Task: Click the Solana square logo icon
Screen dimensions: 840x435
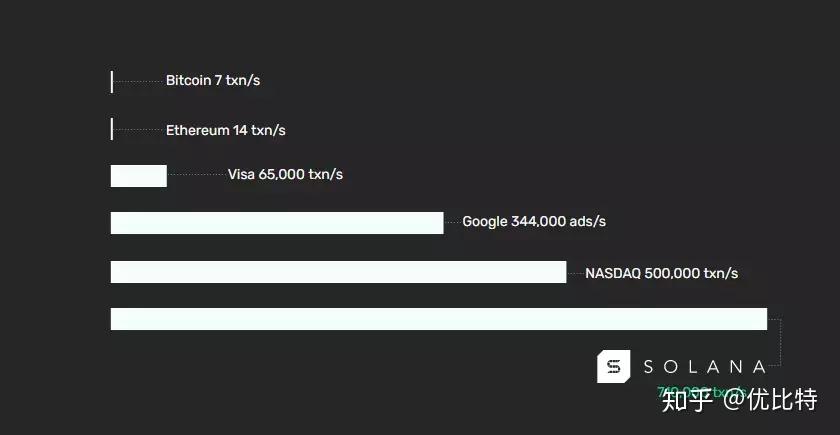Action: click(x=613, y=366)
